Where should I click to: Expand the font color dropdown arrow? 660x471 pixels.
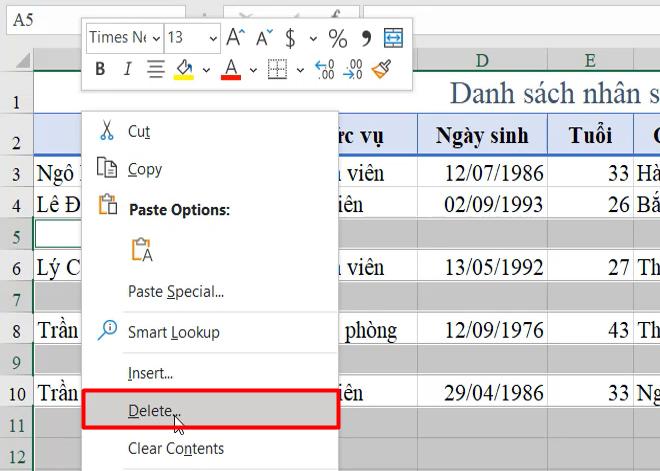[253, 69]
